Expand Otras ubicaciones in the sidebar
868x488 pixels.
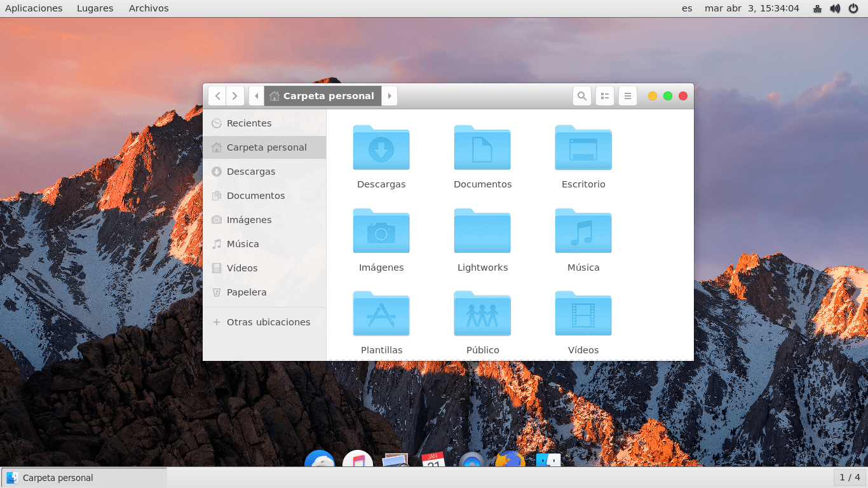[268, 322]
